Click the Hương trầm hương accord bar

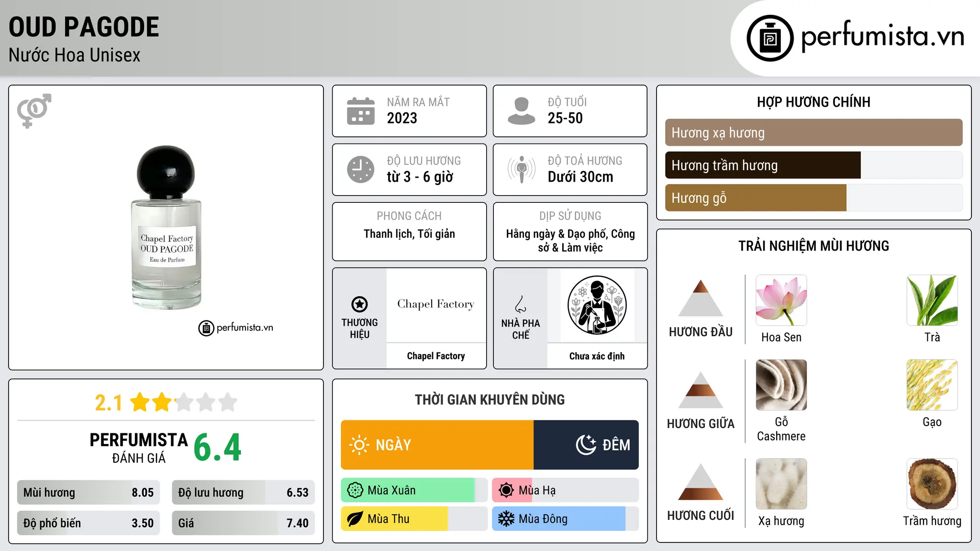click(813, 165)
